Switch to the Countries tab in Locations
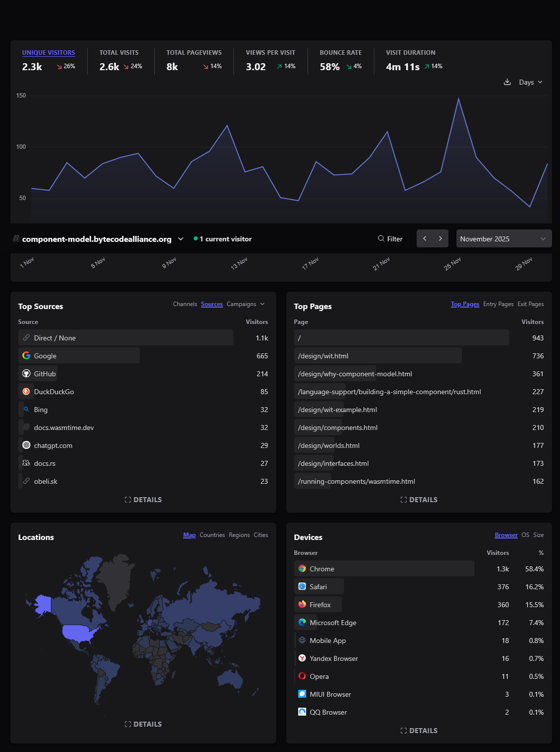560x752 pixels. coord(212,535)
